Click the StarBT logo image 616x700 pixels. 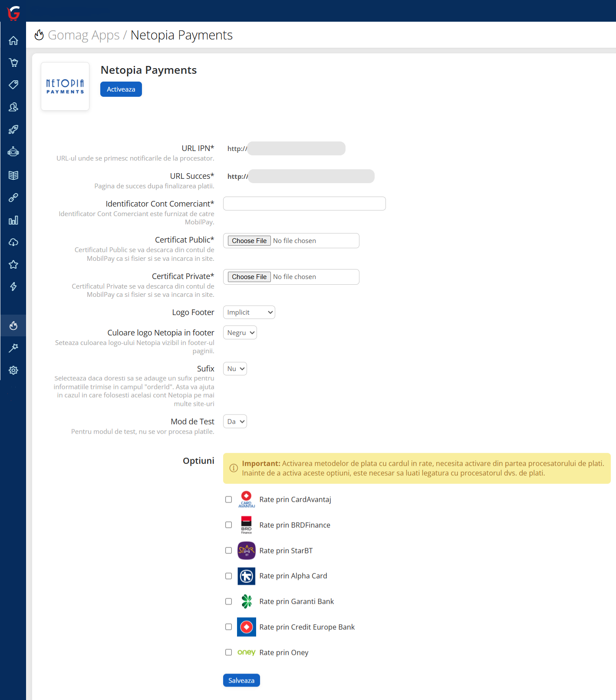pyautogui.click(x=247, y=551)
